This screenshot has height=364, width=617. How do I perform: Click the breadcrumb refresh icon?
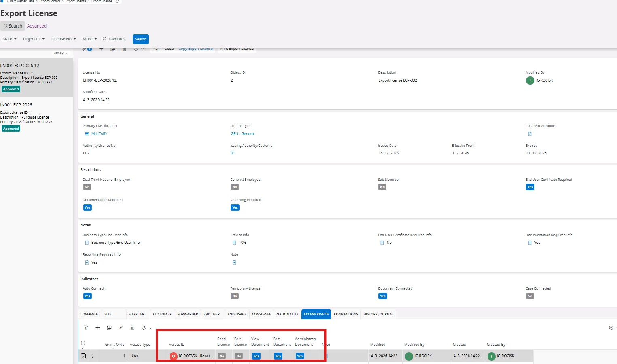(x=117, y=2)
